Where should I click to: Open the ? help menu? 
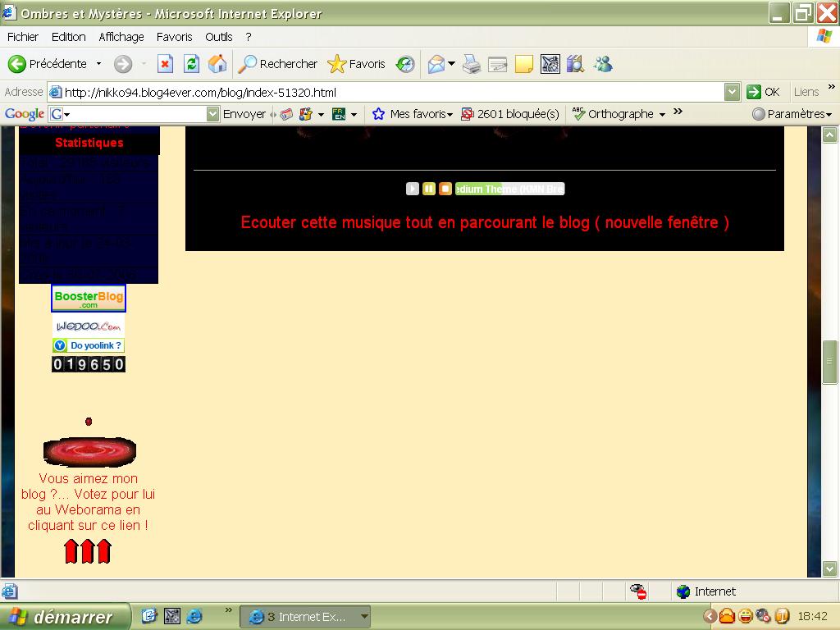pyautogui.click(x=248, y=37)
